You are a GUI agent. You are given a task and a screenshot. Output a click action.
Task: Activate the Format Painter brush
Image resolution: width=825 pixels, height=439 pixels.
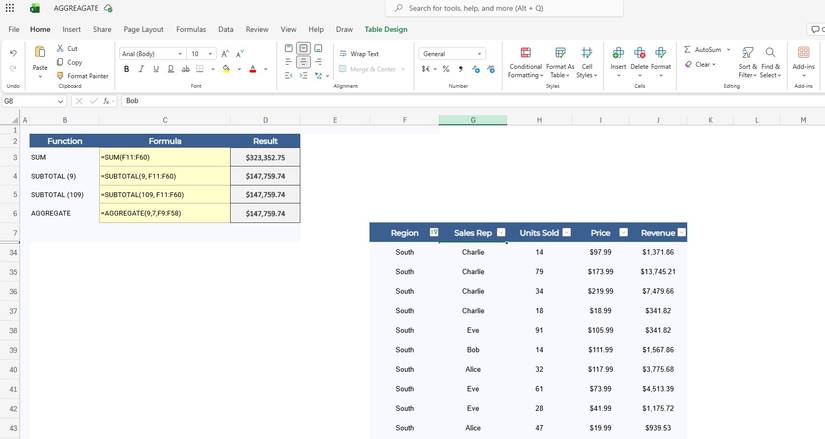coord(60,76)
